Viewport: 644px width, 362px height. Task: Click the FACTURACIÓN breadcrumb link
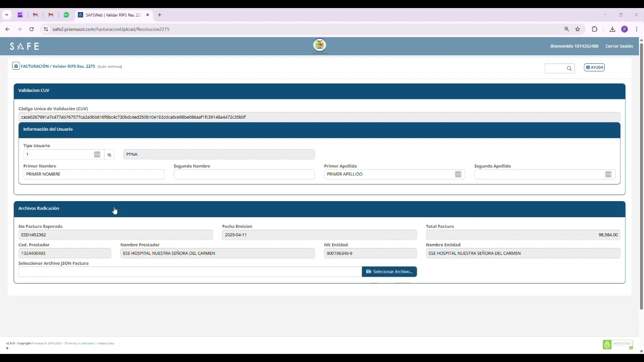pos(35,66)
